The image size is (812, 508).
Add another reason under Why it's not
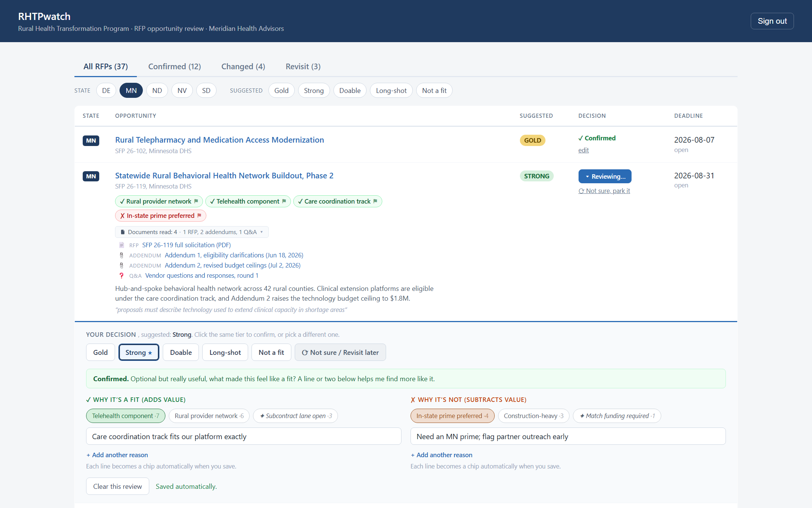(441, 455)
